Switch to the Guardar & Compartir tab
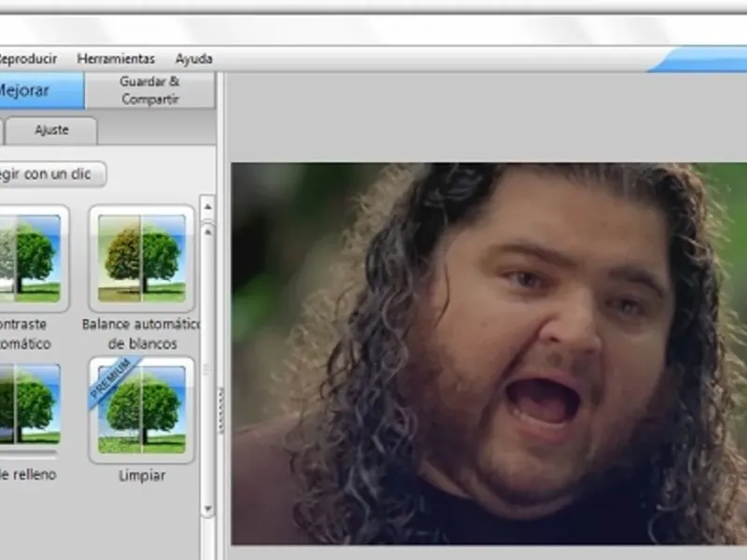 (x=150, y=91)
